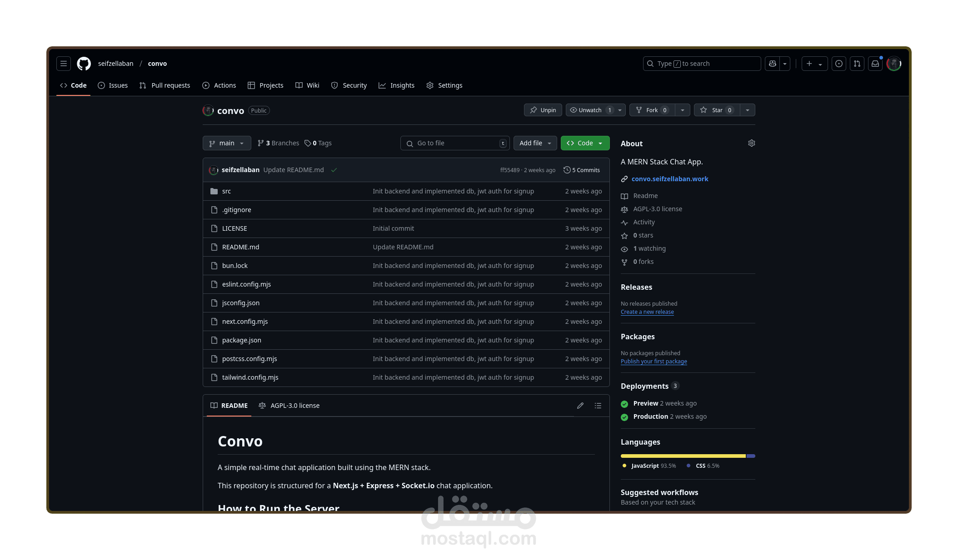Click the book icon beside Readme
Viewport: 958px width, 560px height.
tap(624, 196)
